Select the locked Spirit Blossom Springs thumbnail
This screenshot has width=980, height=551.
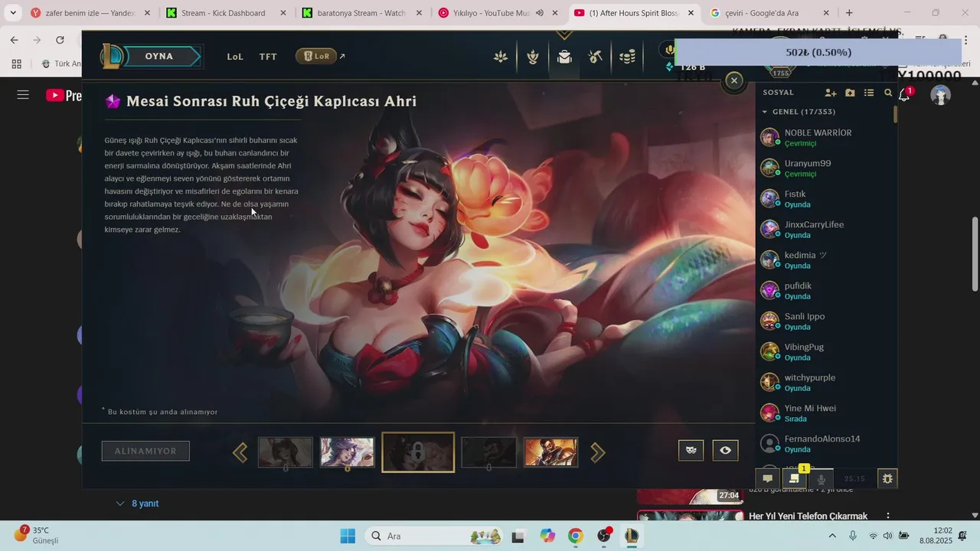click(418, 452)
